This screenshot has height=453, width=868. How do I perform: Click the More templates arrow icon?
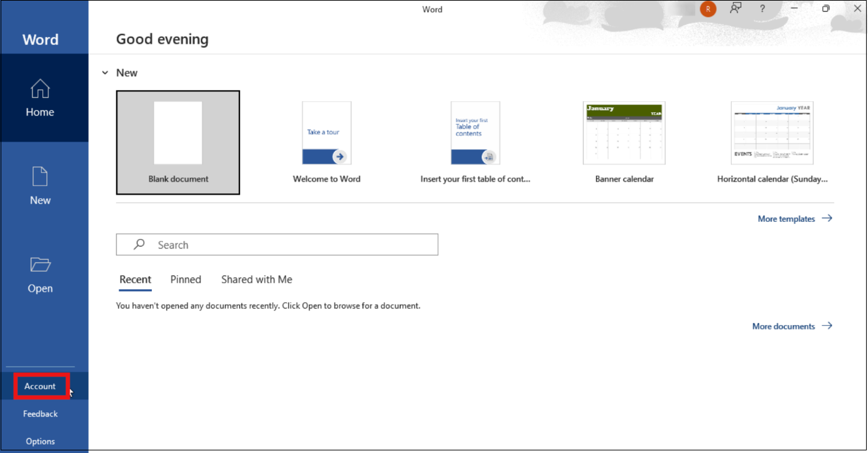click(x=827, y=219)
